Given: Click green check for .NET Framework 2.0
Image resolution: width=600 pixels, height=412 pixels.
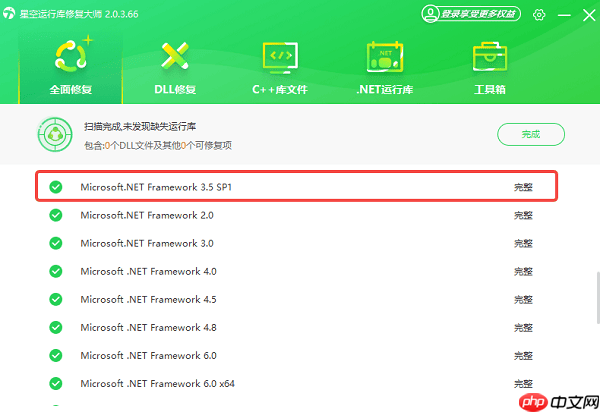Looking at the screenshot, I should (x=56, y=215).
